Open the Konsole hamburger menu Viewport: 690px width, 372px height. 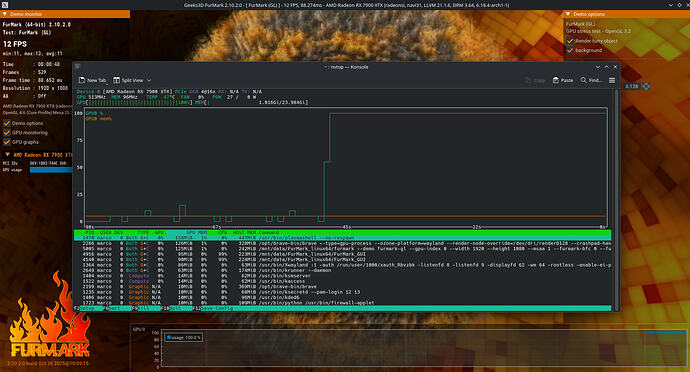click(x=612, y=80)
